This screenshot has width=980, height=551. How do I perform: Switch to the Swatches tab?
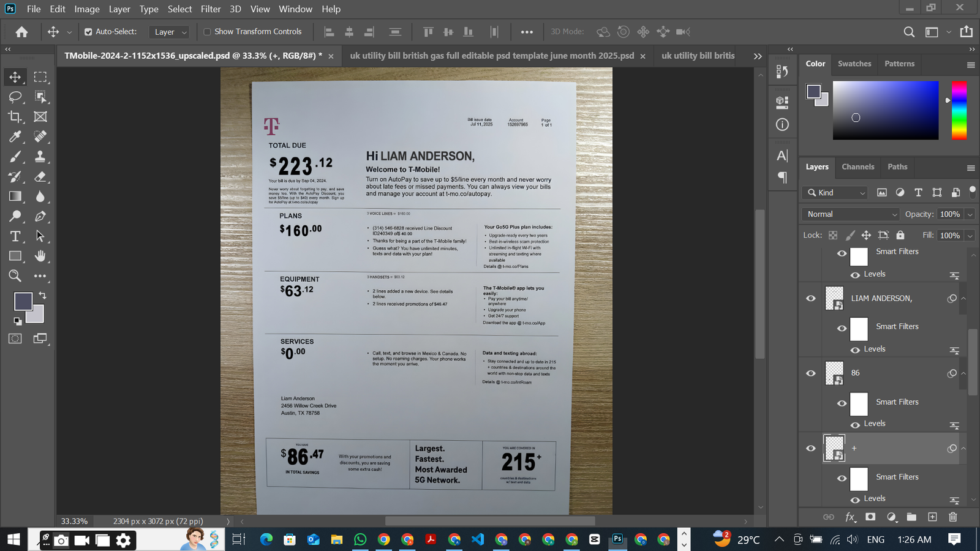click(854, 64)
